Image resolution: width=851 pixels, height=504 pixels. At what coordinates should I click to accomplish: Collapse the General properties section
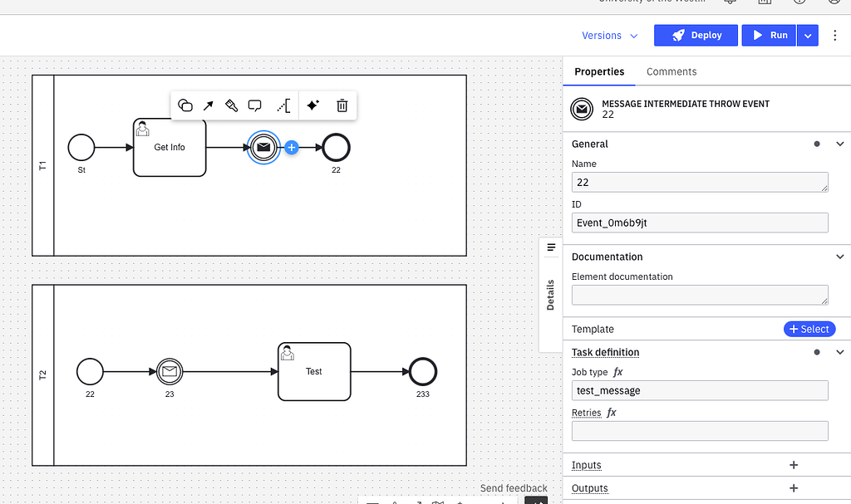click(840, 144)
